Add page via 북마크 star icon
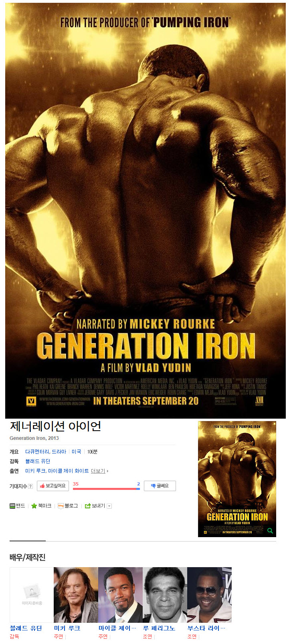Image resolution: width=289 pixels, height=644 pixels. pos(34,506)
